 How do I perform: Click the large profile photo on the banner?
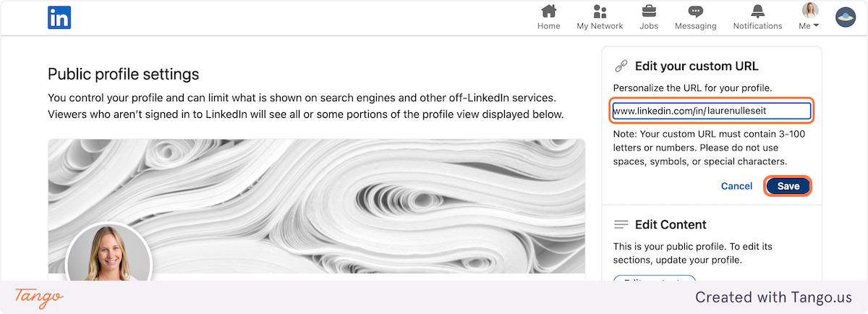click(109, 253)
